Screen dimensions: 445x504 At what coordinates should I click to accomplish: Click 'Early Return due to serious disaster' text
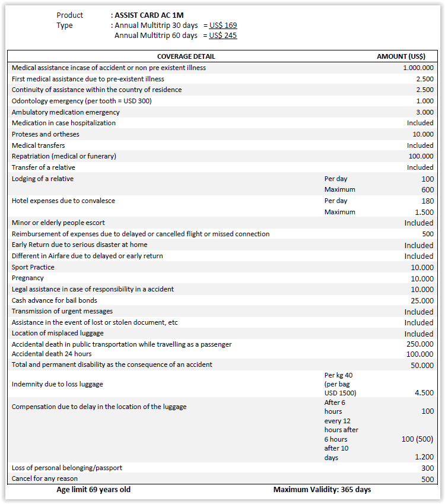pos(80,245)
